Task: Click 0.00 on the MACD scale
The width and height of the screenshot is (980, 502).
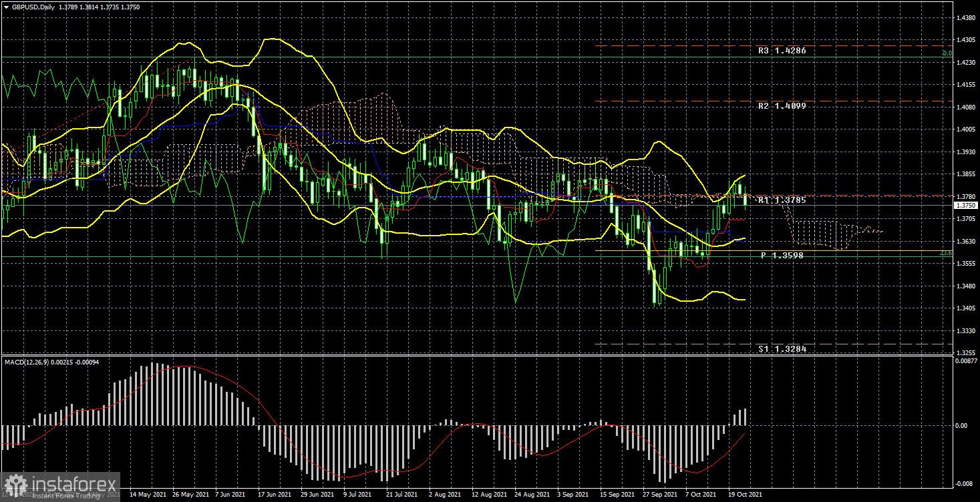Action: click(962, 425)
